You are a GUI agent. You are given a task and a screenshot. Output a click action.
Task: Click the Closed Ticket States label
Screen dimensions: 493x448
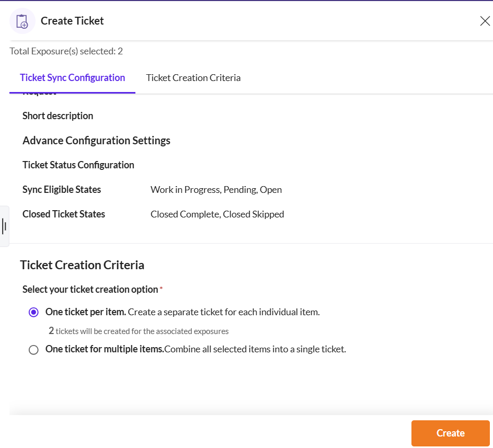click(x=63, y=214)
